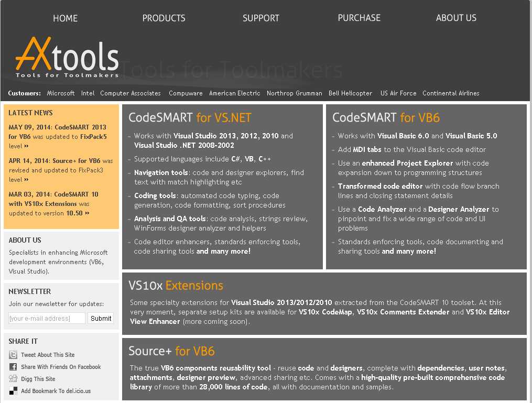Open the Source+ for VB6 heading

click(x=171, y=351)
